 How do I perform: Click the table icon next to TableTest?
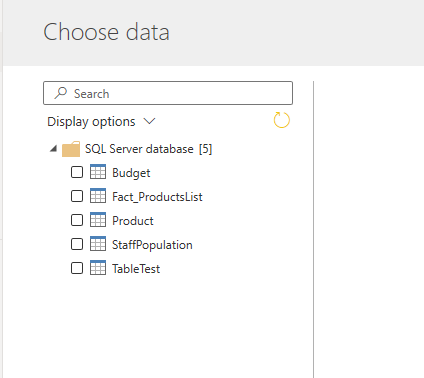pyautogui.click(x=98, y=268)
